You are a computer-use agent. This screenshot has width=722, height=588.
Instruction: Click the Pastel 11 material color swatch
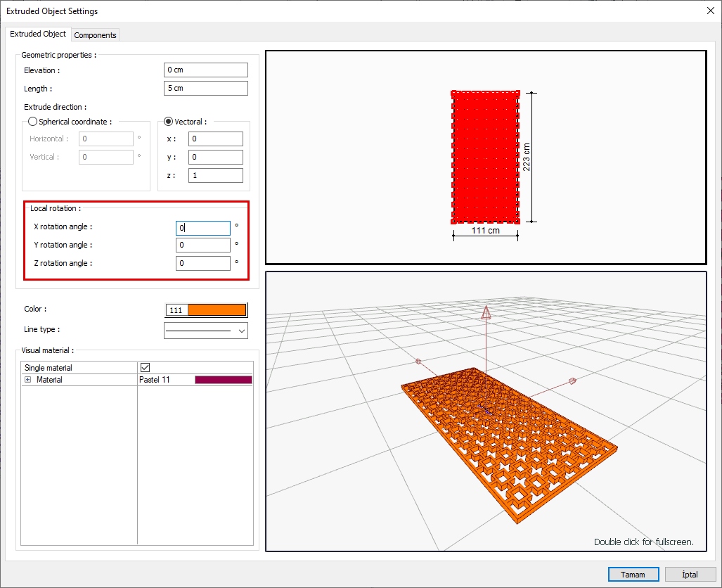223,380
